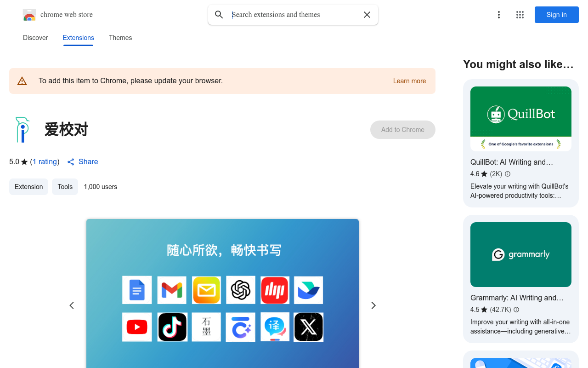Click the Chrome Web Store logo
The height and width of the screenshot is (368, 588).
[x=29, y=15]
